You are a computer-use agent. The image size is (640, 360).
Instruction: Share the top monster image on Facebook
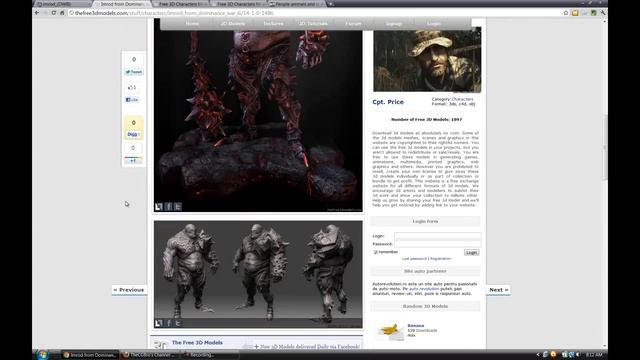coord(169,207)
